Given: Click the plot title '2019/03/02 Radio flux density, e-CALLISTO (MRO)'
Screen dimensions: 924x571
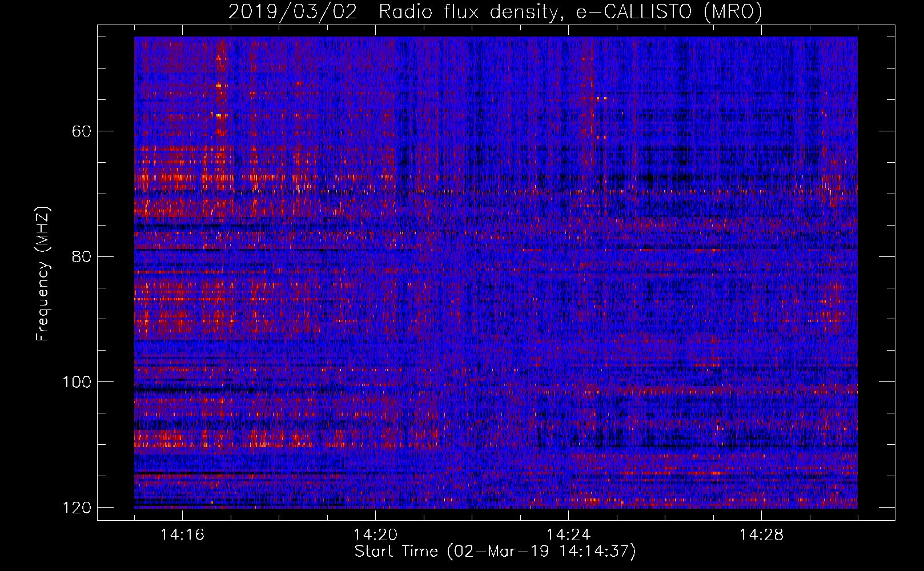Looking at the screenshot, I should 495,11.
